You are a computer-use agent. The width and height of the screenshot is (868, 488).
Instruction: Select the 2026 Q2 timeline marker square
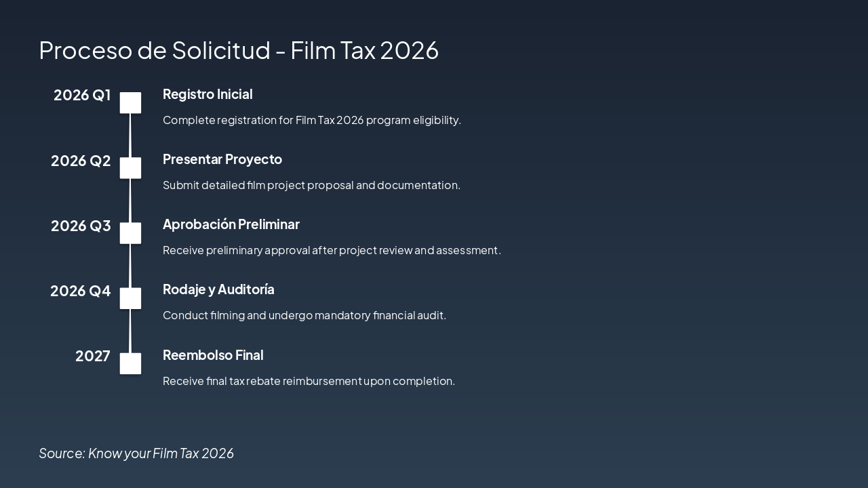tap(130, 168)
